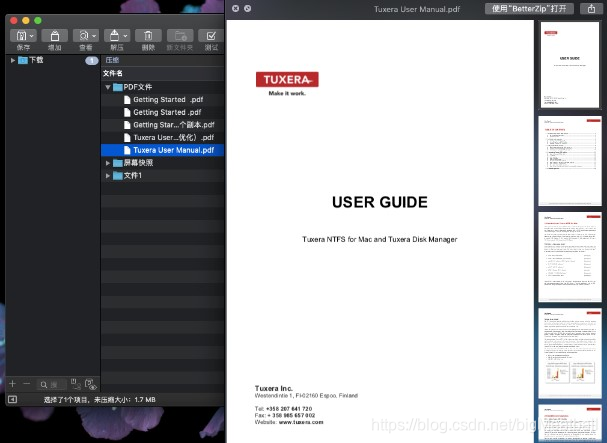The image size is (607, 443).
Task: Select the 'Getting Star...个副本.pdf' file
Action: coord(163,125)
